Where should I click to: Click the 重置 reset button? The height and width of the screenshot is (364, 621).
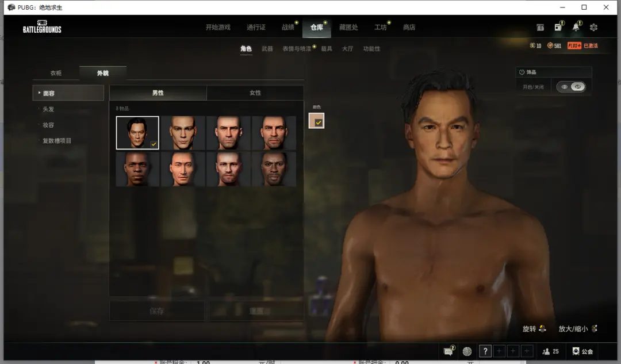coord(256,311)
